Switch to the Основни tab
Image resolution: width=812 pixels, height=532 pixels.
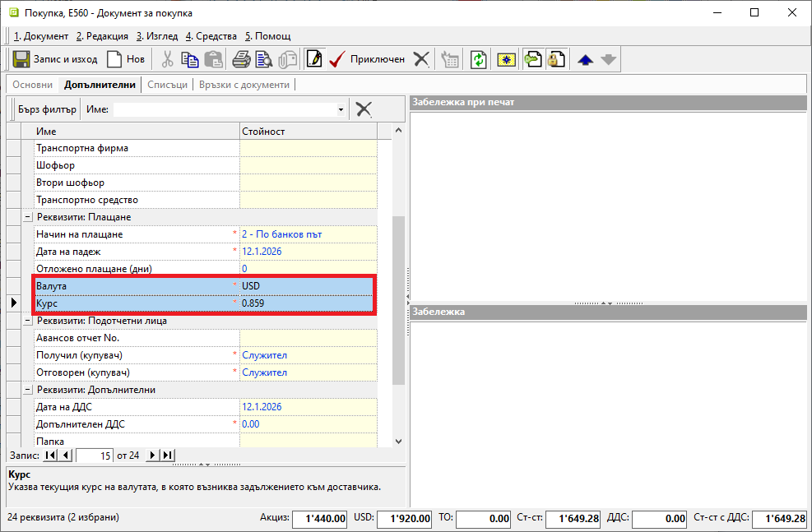point(33,85)
